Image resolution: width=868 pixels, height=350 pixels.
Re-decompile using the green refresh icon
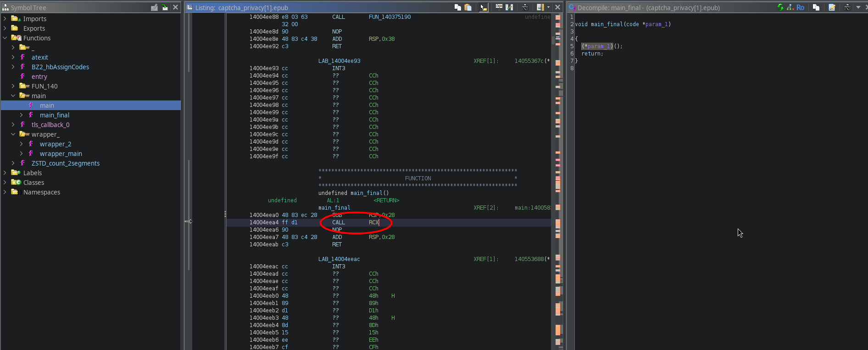[x=780, y=7]
